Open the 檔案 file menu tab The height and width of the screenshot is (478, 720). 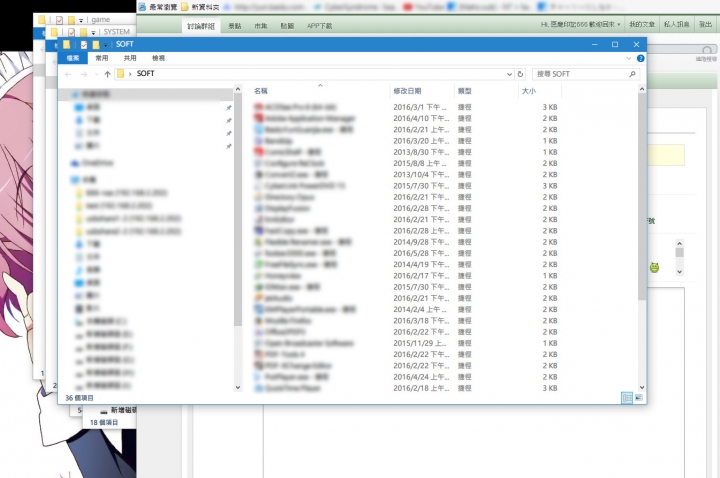pos(73,58)
